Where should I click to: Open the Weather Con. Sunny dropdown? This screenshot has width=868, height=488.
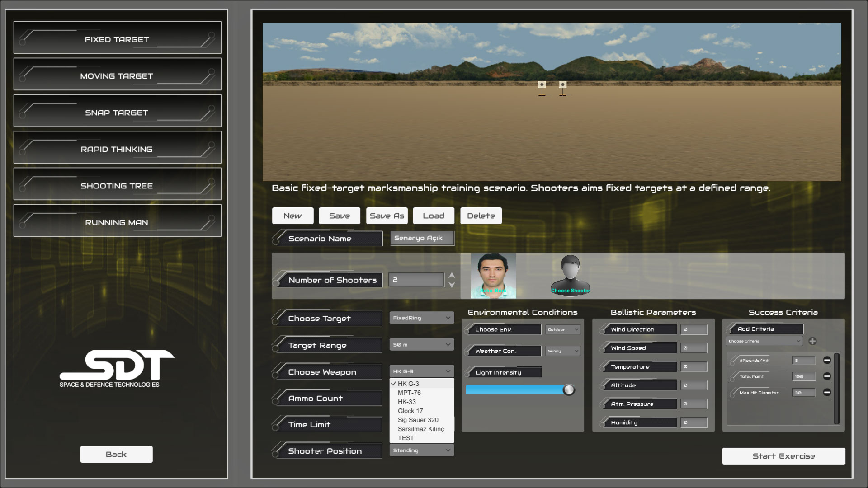(563, 351)
